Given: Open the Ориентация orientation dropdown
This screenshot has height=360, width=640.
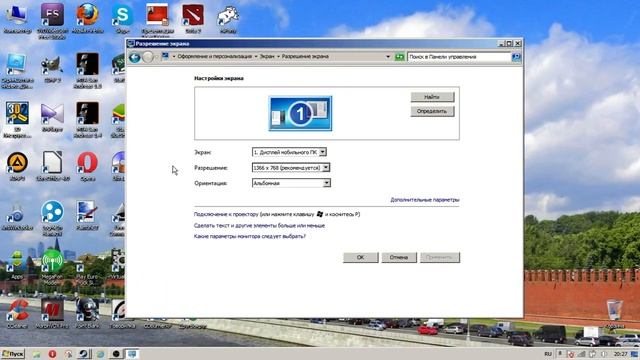Looking at the screenshot, I should pyautogui.click(x=291, y=183).
